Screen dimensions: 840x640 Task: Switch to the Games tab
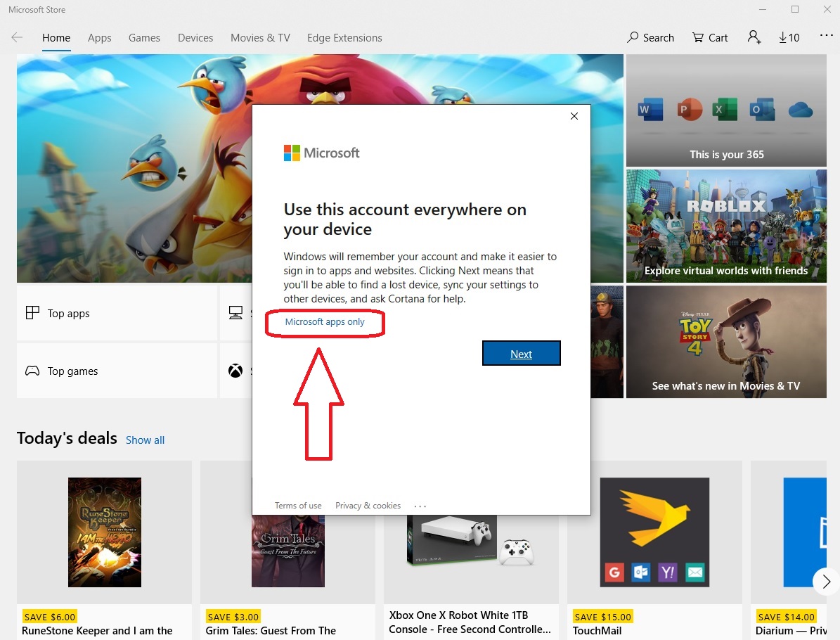[x=144, y=38]
